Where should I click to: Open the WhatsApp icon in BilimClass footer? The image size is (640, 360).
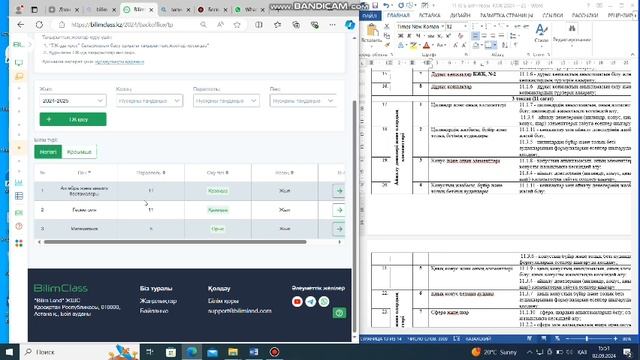tap(324, 302)
